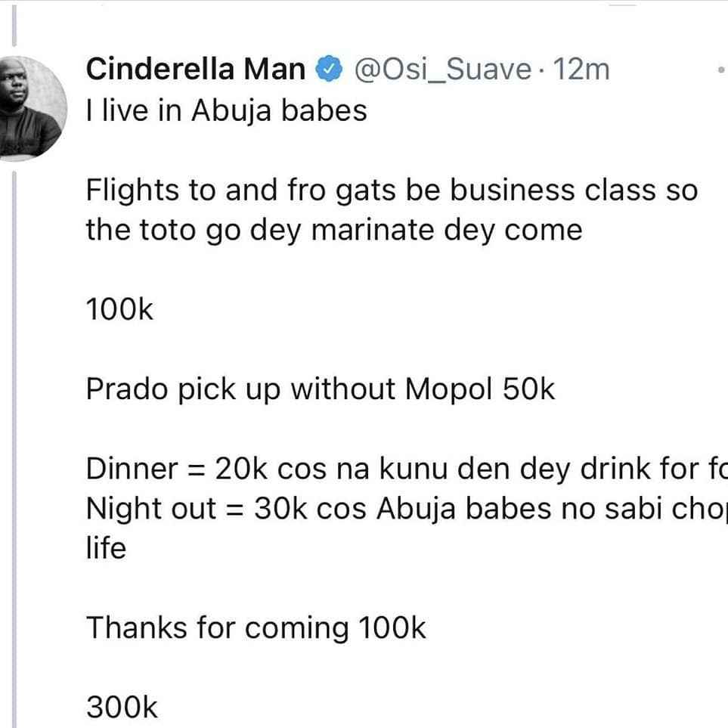Open the profile avatar photo
The width and height of the screenshot is (728, 728).
click(31, 109)
